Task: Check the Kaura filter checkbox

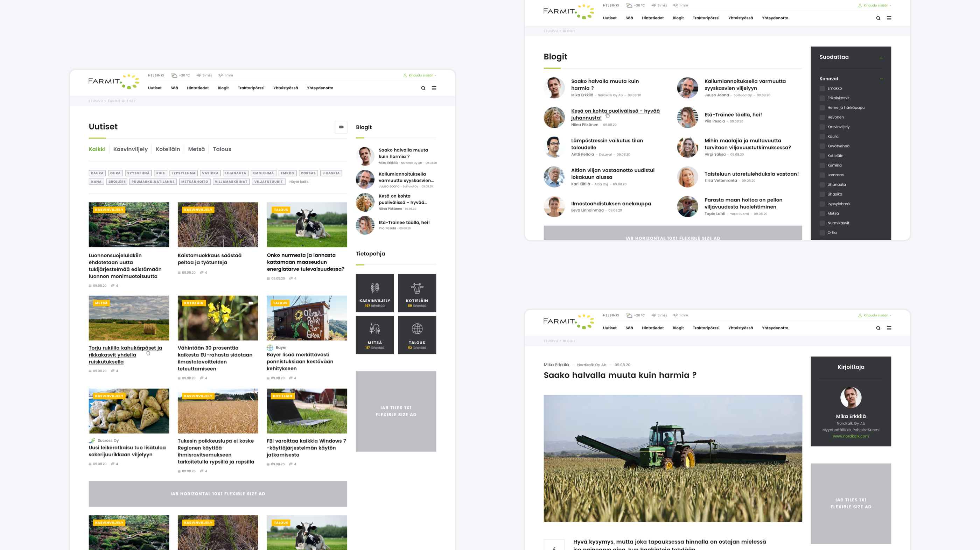Action: point(822,136)
